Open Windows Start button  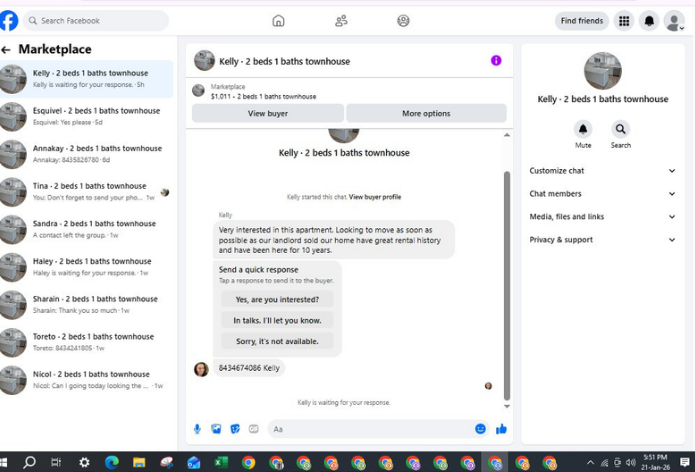[4, 463]
